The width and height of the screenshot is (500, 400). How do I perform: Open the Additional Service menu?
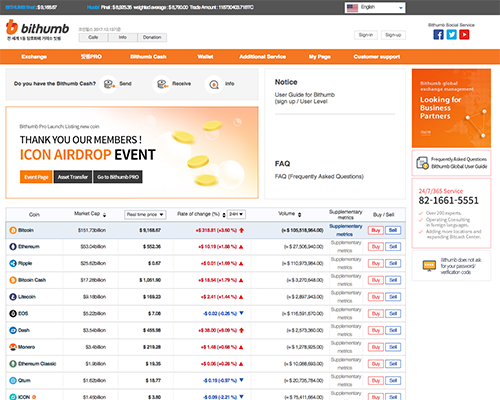[262, 57]
